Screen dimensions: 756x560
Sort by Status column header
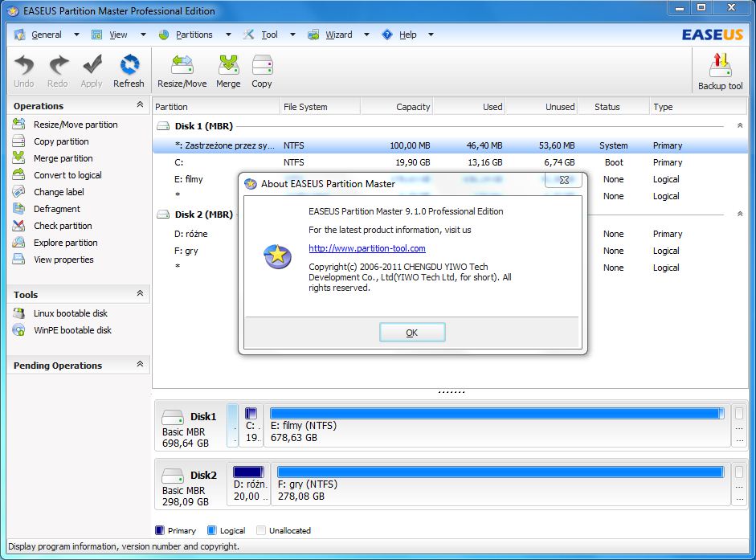click(613, 107)
